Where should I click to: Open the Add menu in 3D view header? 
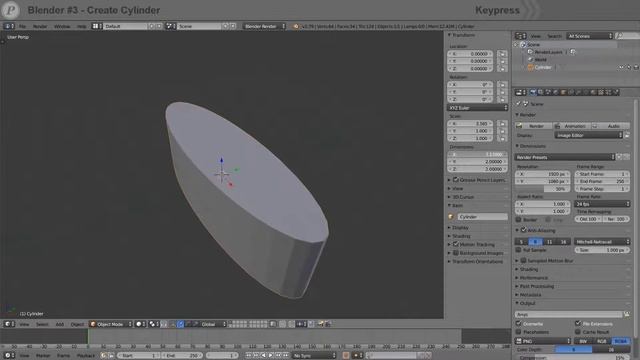coord(60,324)
